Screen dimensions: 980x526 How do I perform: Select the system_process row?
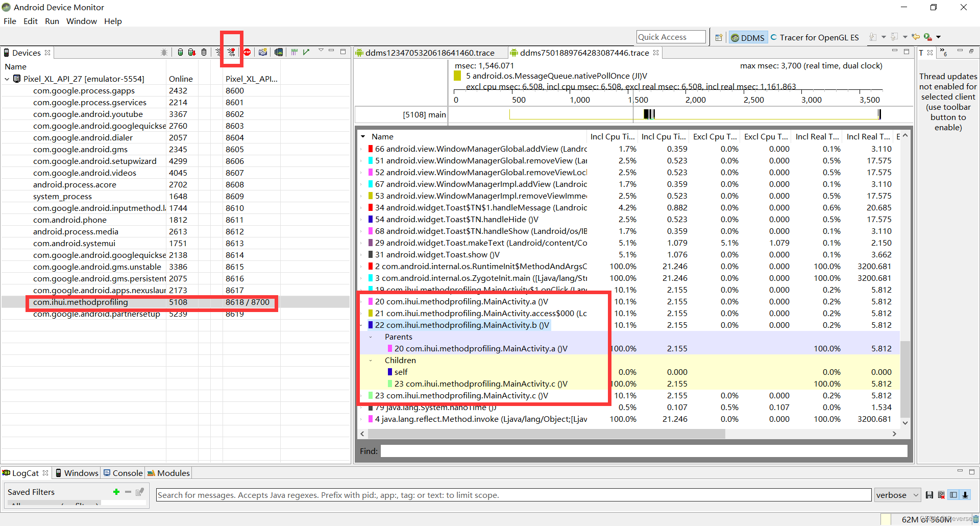click(x=175, y=197)
